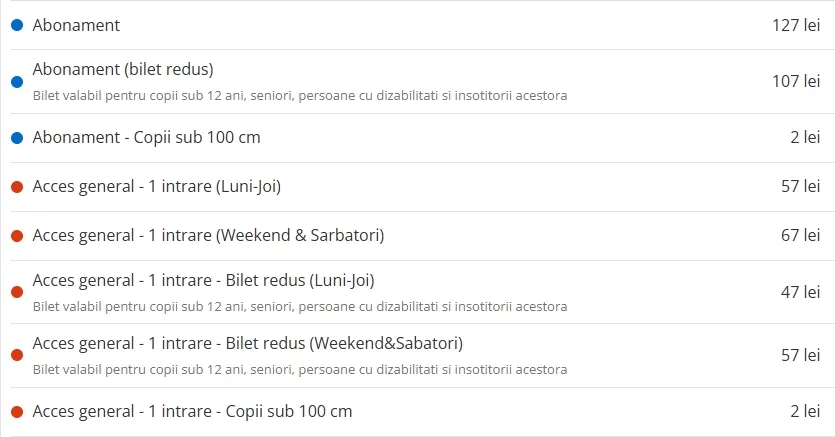Open the Abonament ticket option
This screenshot has height=437, width=835.
[x=76, y=25]
